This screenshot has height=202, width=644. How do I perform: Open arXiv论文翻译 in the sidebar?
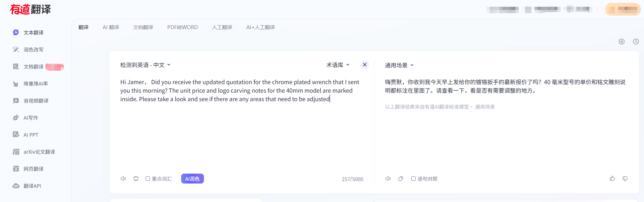pos(39,152)
